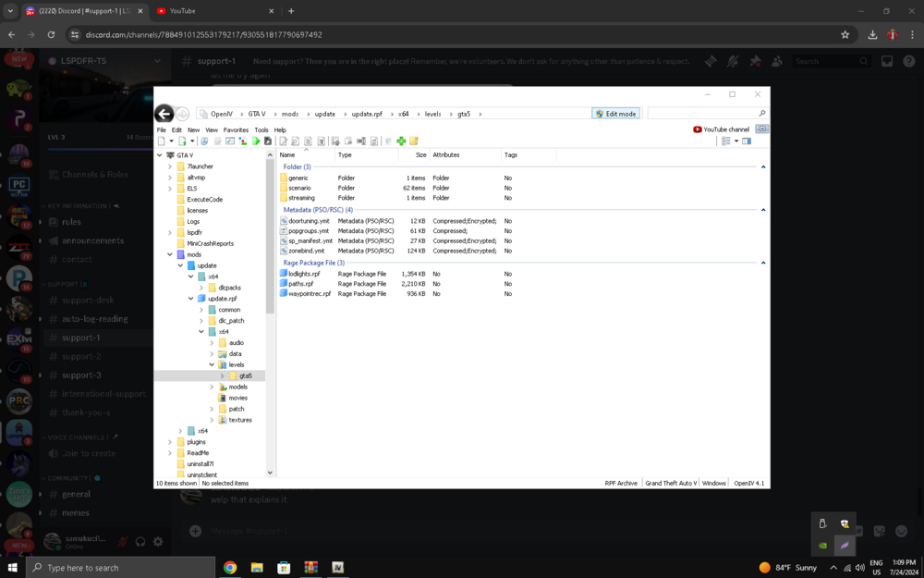Click the green play arrow to launch GTA V
Viewport: 924px width, 578px height.
pyautogui.click(x=257, y=141)
